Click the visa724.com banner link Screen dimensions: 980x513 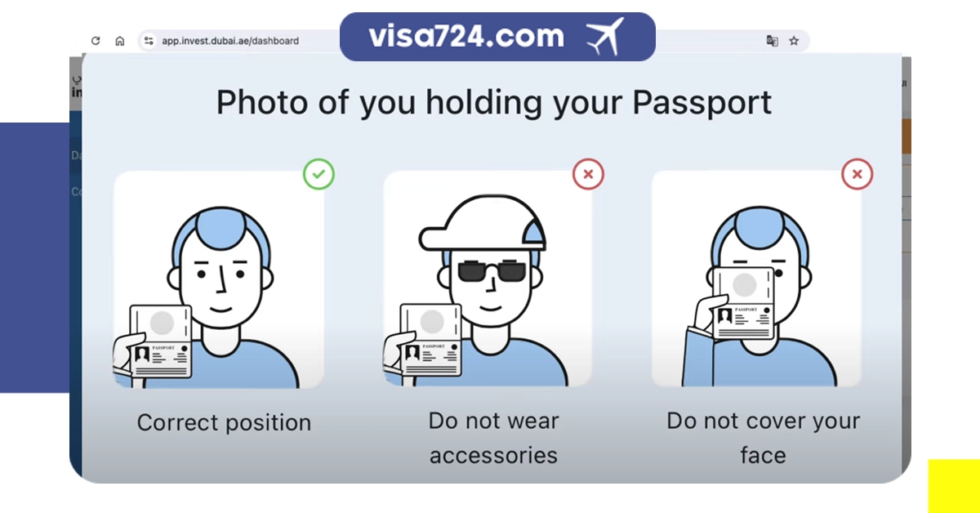[x=465, y=37]
